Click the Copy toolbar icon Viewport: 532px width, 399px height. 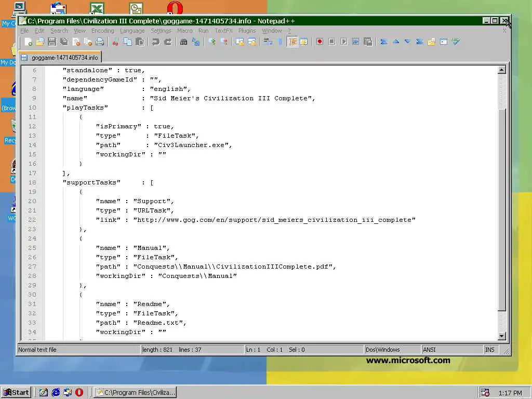click(x=128, y=42)
